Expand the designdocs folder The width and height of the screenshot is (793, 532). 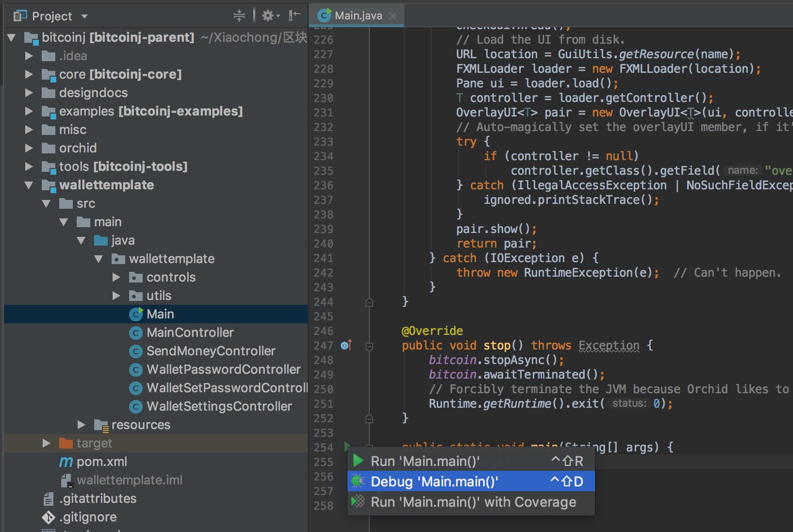coord(29,93)
